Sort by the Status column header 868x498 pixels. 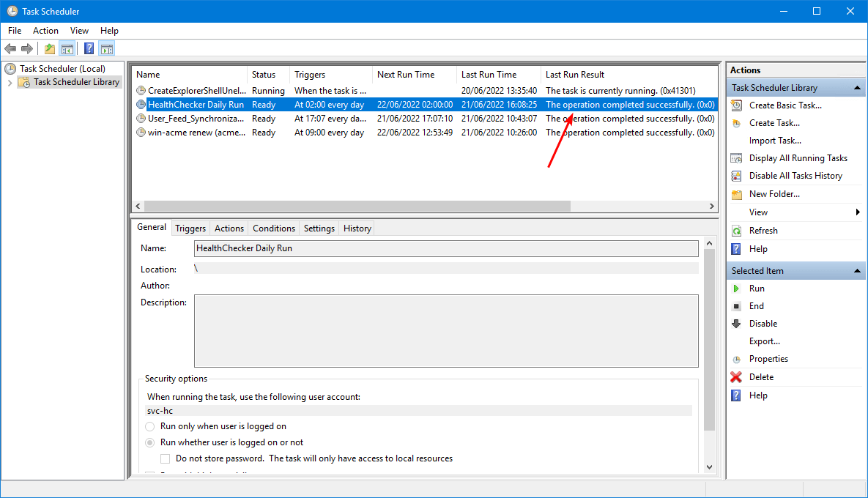point(269,75)
